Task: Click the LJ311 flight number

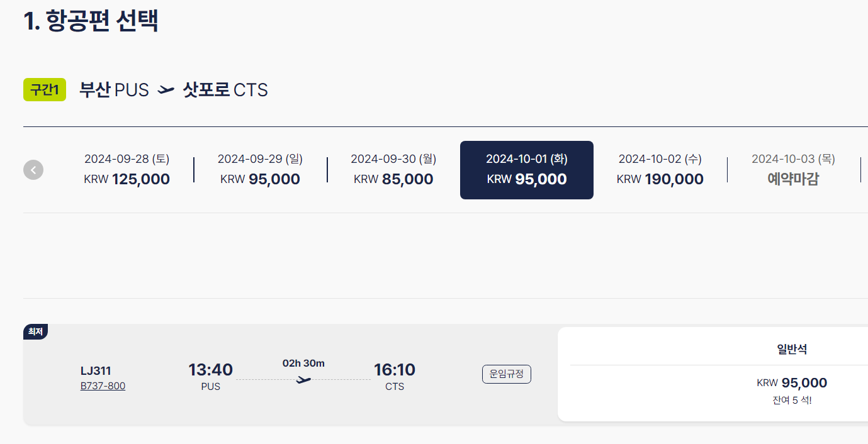Action: coord(96,371)
